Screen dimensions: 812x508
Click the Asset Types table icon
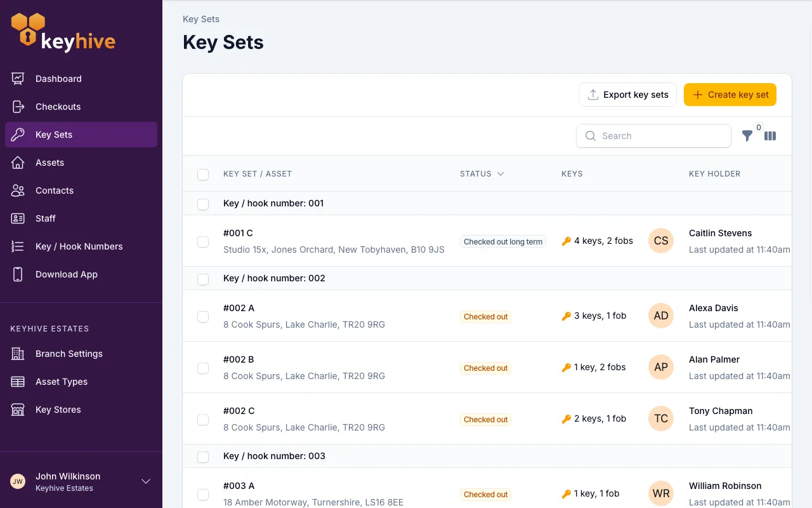click(18, 382)
